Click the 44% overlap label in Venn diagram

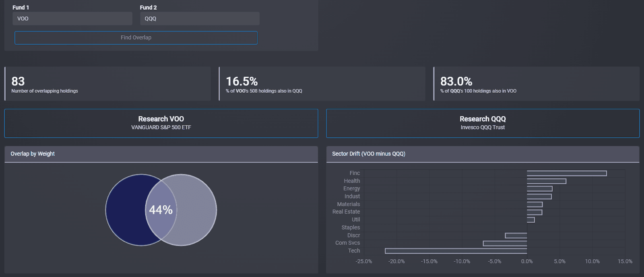(x=161, y=210)
